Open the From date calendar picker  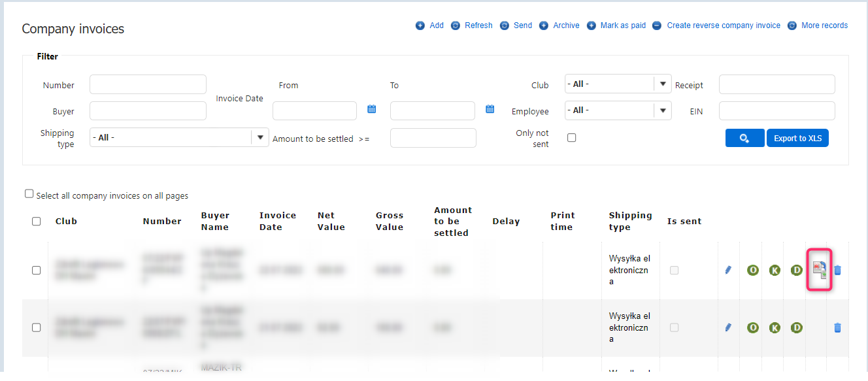pos(371,110)
